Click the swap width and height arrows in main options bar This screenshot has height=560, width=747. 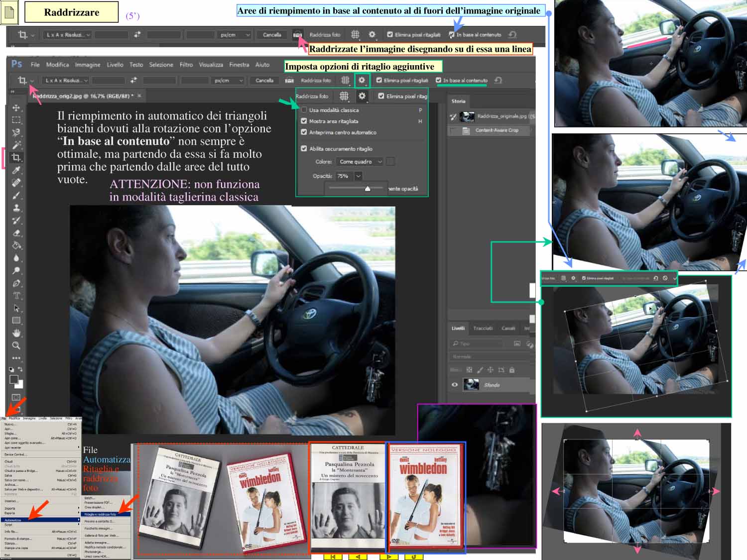pyautogui.click(x=133, y=80)
